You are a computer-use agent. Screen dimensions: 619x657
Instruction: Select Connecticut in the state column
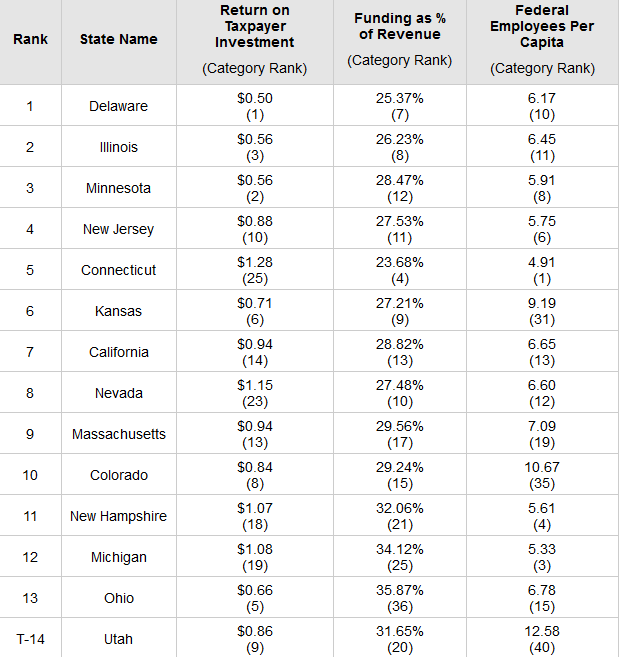[x=118, y=270]
